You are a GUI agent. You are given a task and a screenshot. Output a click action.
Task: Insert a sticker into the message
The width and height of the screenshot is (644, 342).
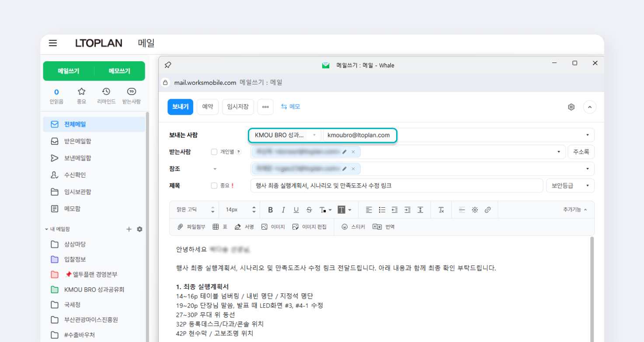point(353,227)
